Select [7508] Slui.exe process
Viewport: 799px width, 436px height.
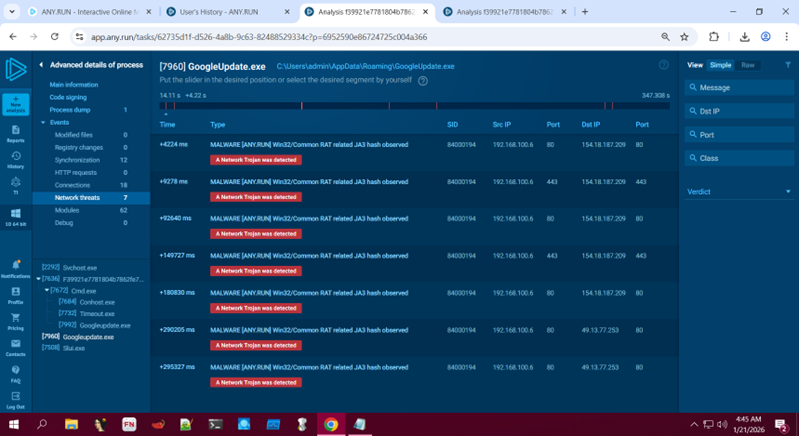63,348
